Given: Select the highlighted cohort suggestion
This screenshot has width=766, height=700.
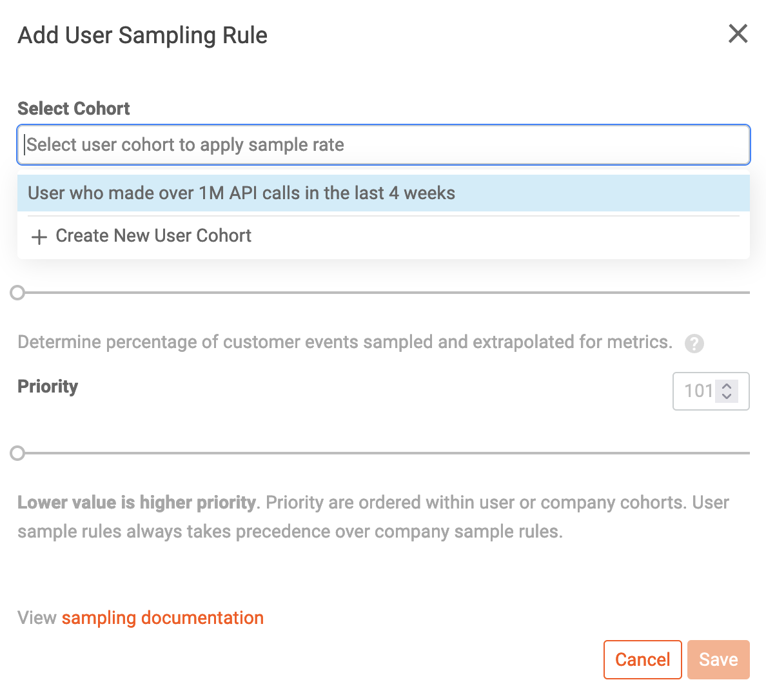Looking at the screenshot, I should (241, 193).
